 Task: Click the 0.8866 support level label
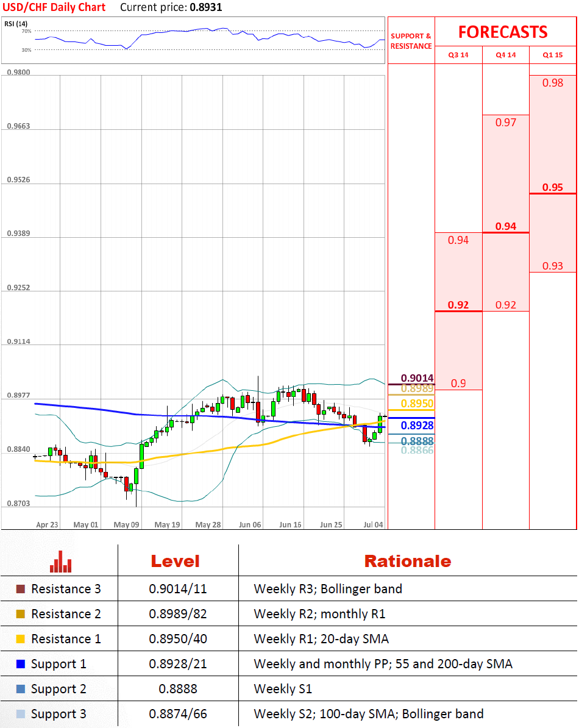point(417,450)
